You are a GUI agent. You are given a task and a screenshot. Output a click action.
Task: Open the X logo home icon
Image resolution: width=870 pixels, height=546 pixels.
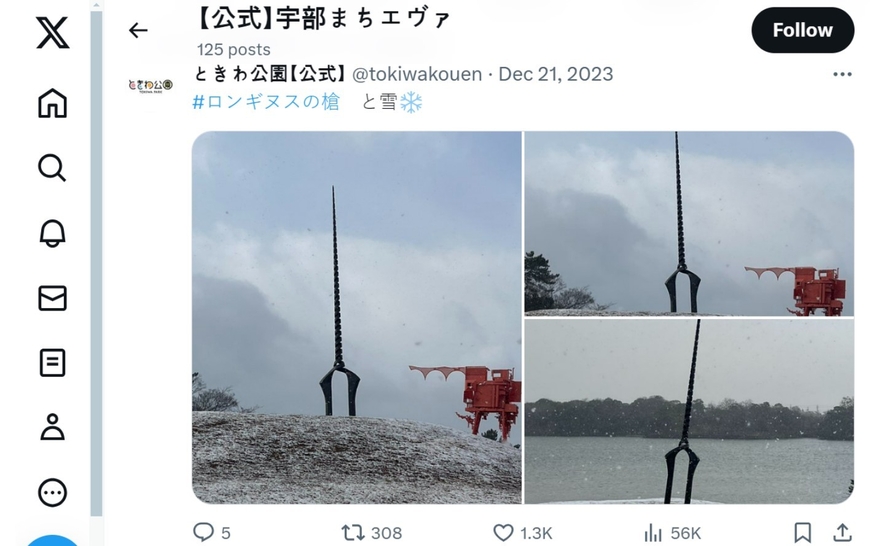point(53,32)
